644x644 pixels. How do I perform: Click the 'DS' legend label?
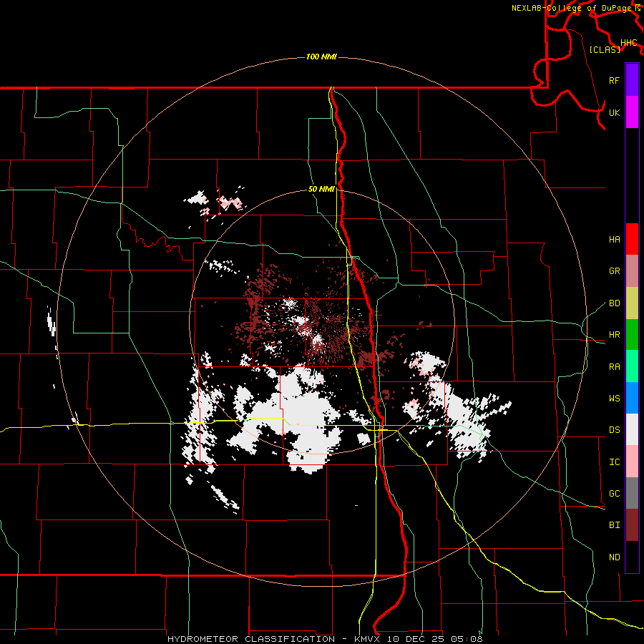(x=614, y=430)
